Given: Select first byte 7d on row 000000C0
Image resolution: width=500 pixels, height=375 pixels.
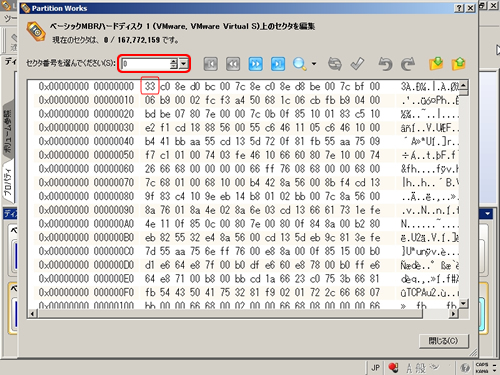Looking at the screenshot, I should coord(150,251).
